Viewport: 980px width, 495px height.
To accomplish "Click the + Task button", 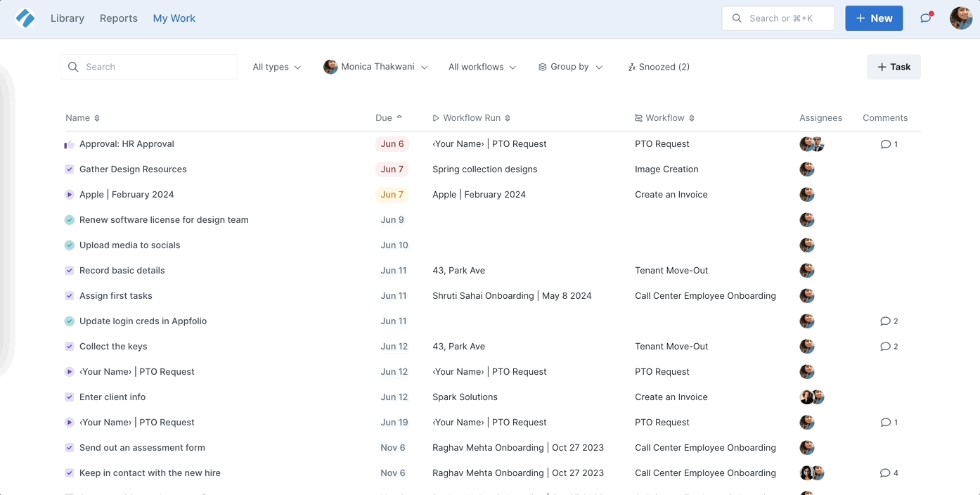I will click(x=894, y=67).
